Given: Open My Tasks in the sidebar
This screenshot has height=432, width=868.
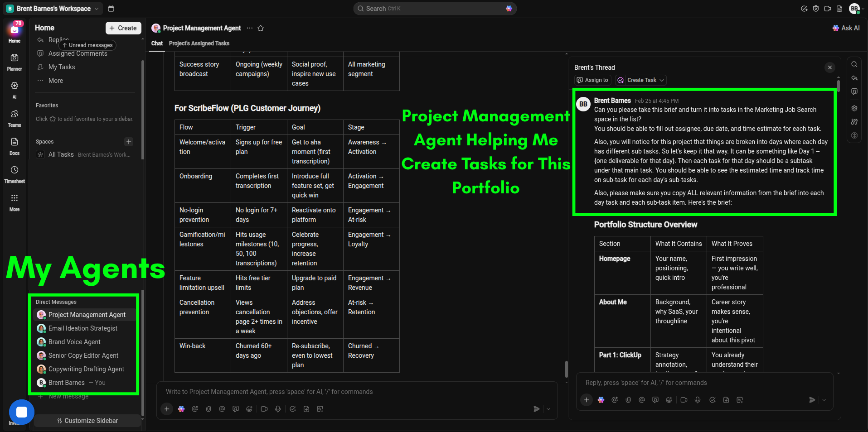Looking at the screenshot, I should pyautogui.click(x=62, y=67).
